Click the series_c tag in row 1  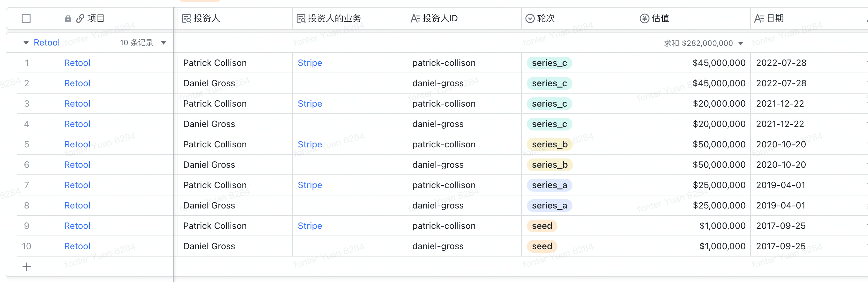click(x=549, y=63)
